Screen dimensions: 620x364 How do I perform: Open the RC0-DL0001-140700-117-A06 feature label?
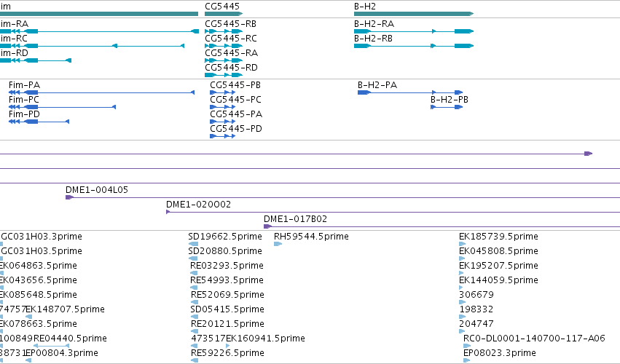534,339
